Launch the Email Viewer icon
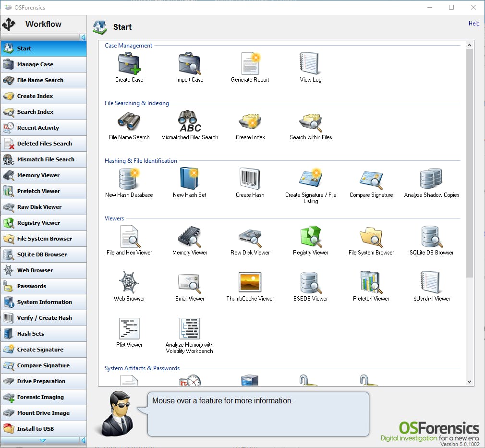This screenshot has width=485, height=448. point(190,283)
